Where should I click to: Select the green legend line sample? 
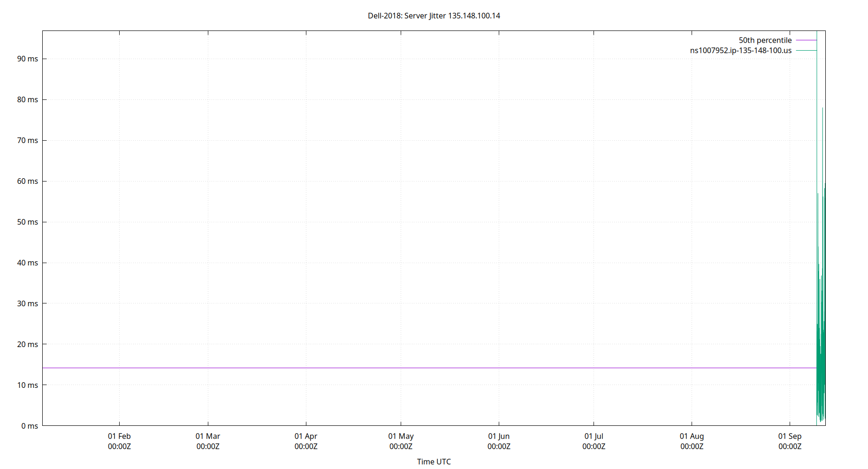(806, 51)
